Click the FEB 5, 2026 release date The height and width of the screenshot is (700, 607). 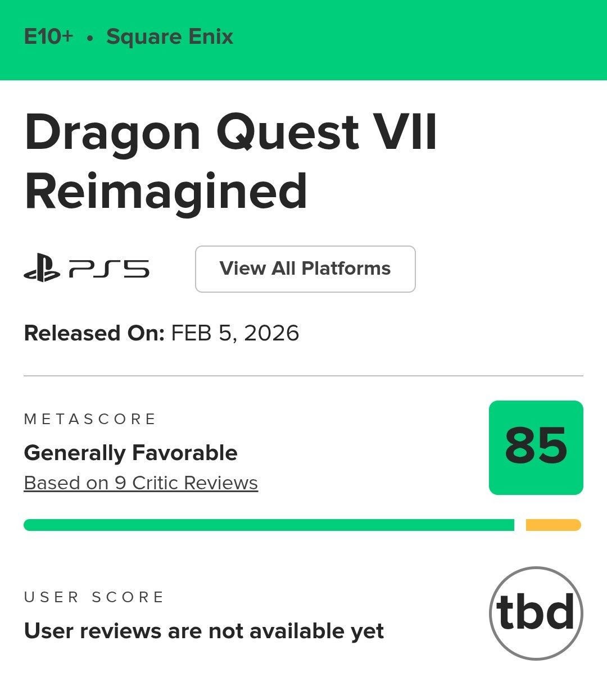tap(235, 333)
